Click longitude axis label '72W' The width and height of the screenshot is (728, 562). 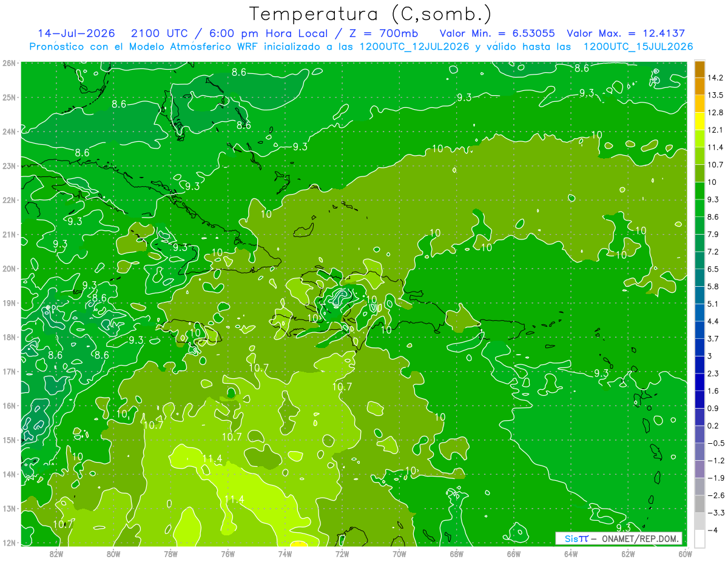point(342,553)
